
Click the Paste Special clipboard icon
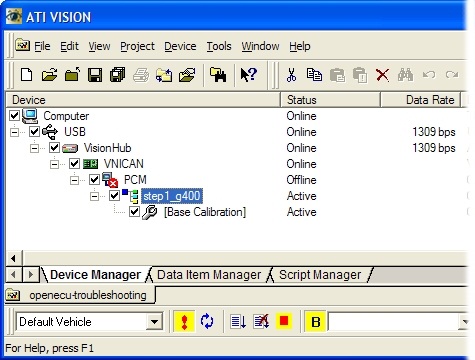(x=360, y=75)
